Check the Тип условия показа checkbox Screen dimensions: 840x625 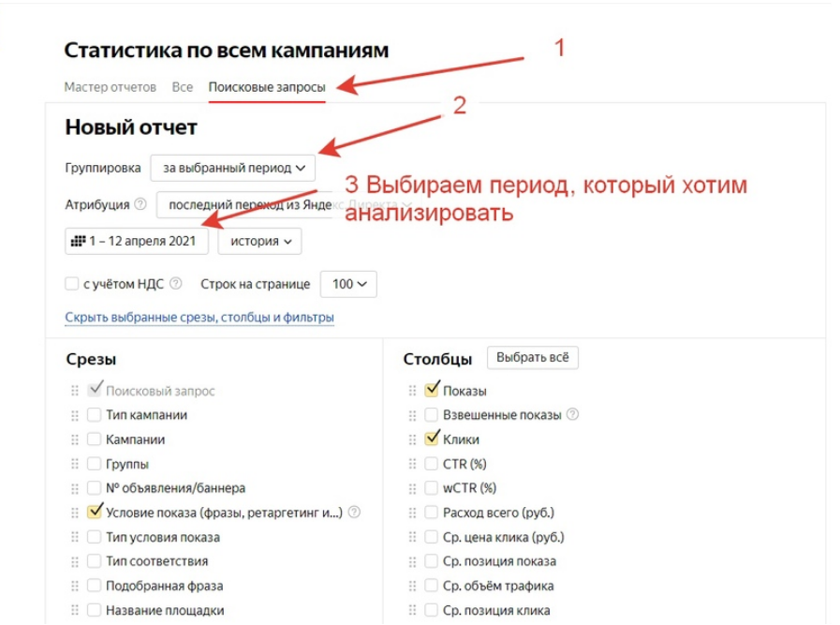click(x=94, y=537)
